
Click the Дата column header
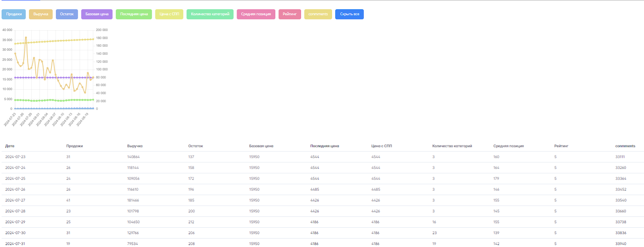[10, 146]
